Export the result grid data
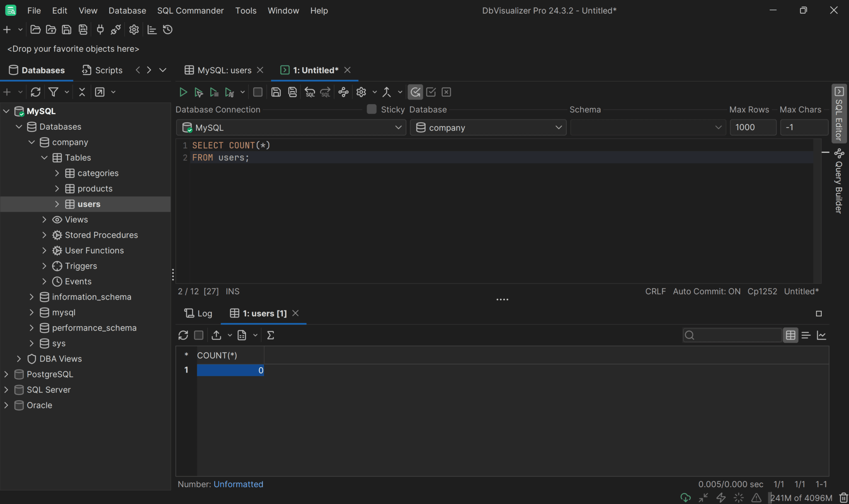Screen dimensions: 849x504 216,335
